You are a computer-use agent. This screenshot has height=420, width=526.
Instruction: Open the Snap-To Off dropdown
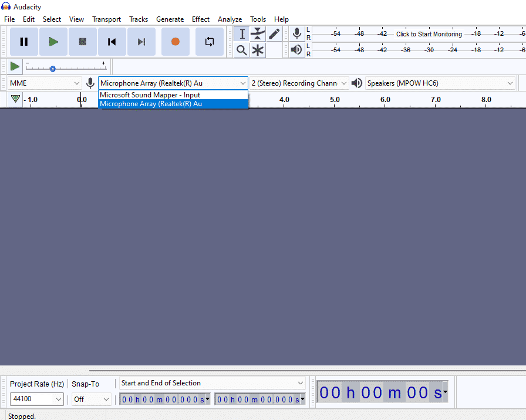(x=91, y=399)
